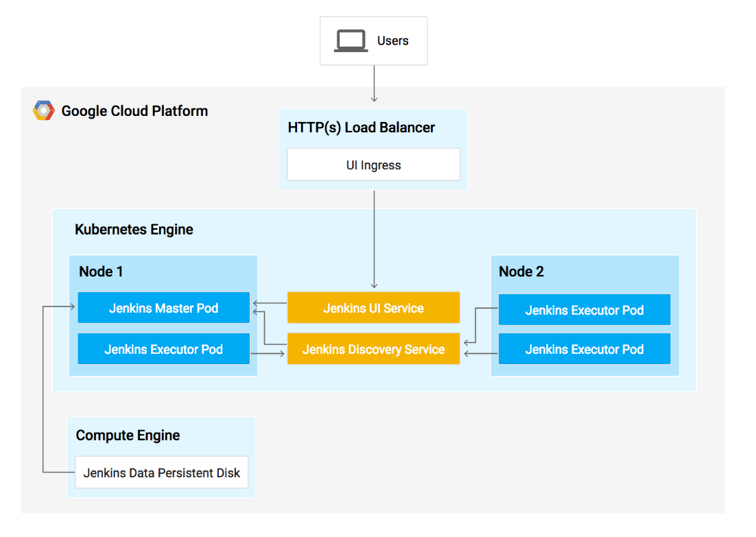Click the Node 1 label
756x537 pixels.
click(x=101, y=272)
